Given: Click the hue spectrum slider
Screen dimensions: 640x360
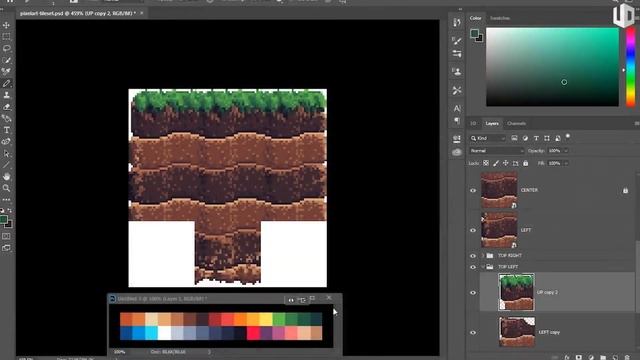Looking at the screenshot, I should coord(631,67).
